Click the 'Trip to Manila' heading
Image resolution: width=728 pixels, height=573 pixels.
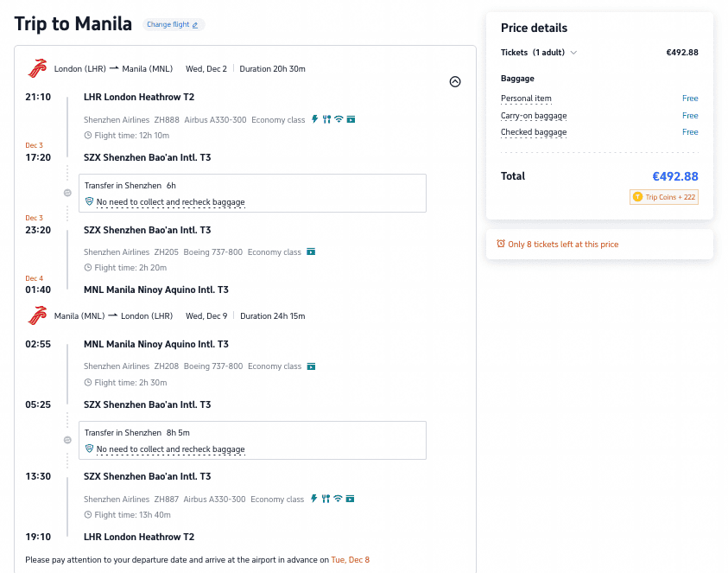73,23
